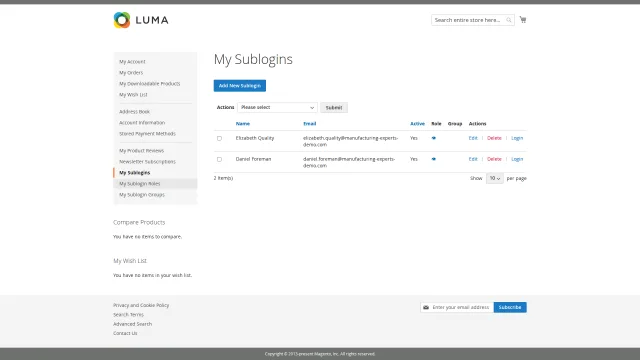Open the Actions 'Please select' dropdown
The height and width of the screenshot is (360, 640).
[x=277, y=107]
